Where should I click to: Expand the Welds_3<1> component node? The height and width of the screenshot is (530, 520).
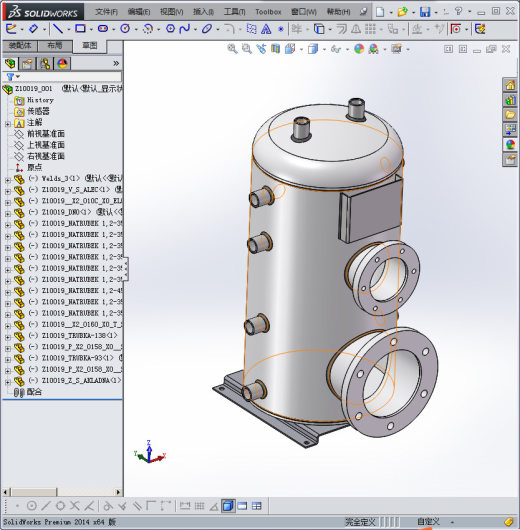pyautogui.click(x=8, y=180)
